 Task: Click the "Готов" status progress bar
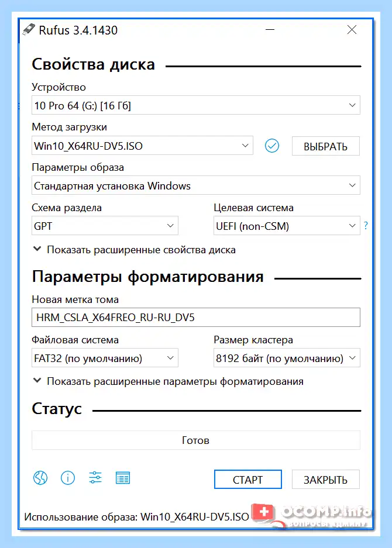pos(196,440)
